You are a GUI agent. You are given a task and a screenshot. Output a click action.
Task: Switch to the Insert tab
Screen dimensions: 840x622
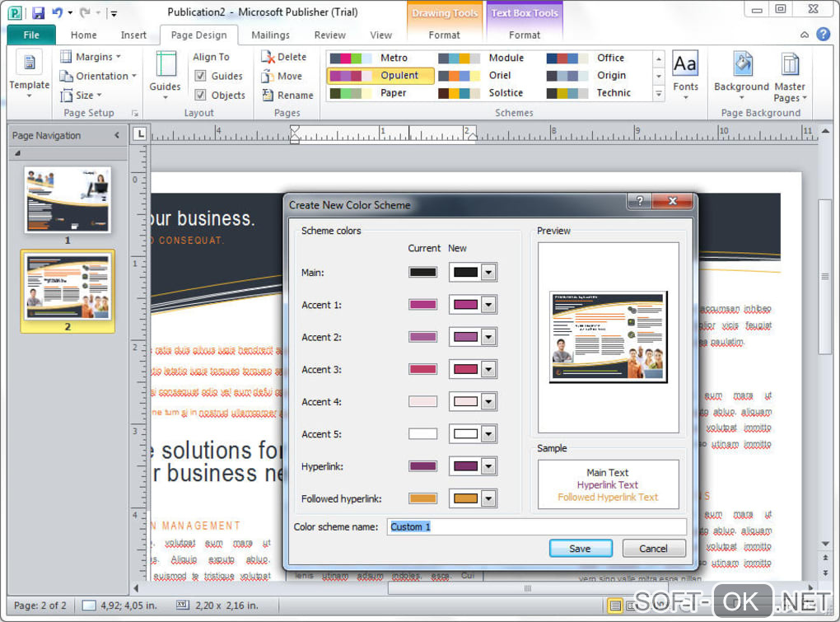point(133,35)
